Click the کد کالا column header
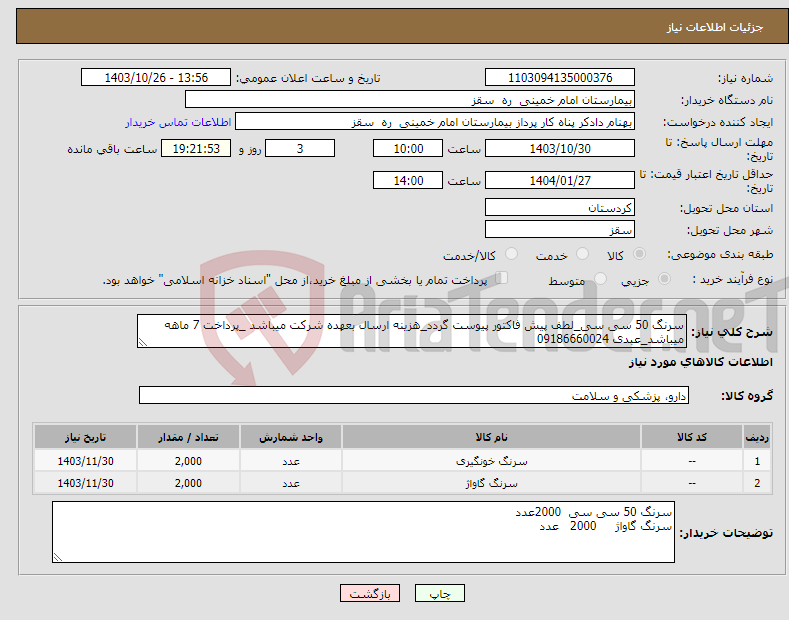789x620 pixels. 692,437
